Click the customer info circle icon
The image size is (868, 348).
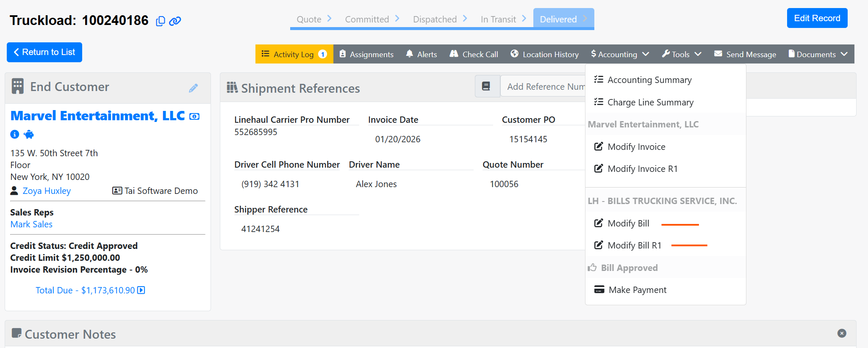click(x=15, y=134)
